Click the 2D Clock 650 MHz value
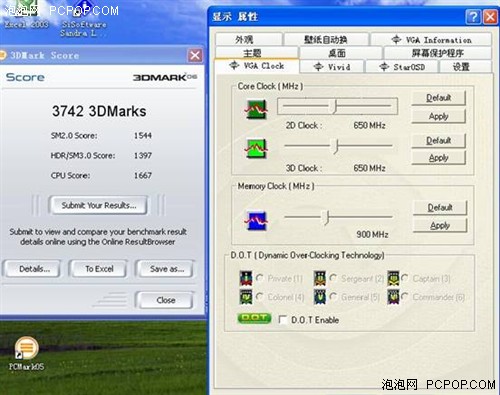Viewport: 500px width, 395px height. coord(369,125)
